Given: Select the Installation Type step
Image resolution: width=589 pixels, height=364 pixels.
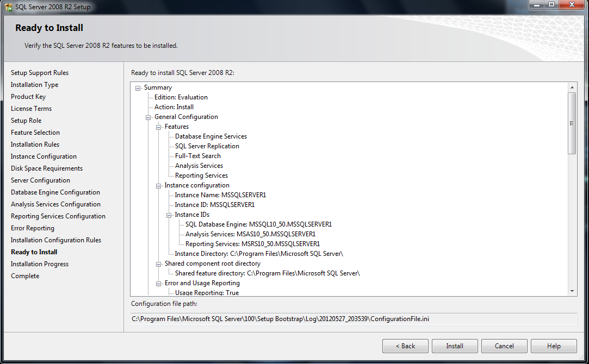Looking at the screenshot, I should [x=35, y=85].
